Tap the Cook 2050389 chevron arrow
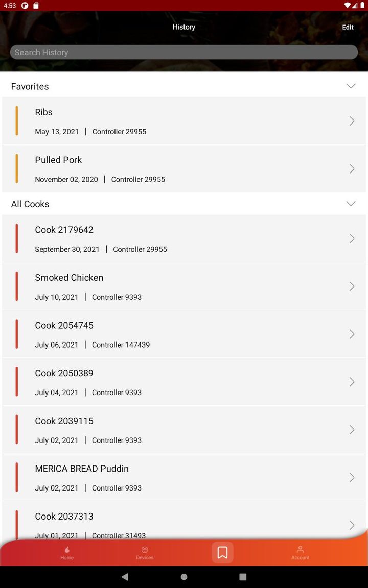 (x=352, y=382)
